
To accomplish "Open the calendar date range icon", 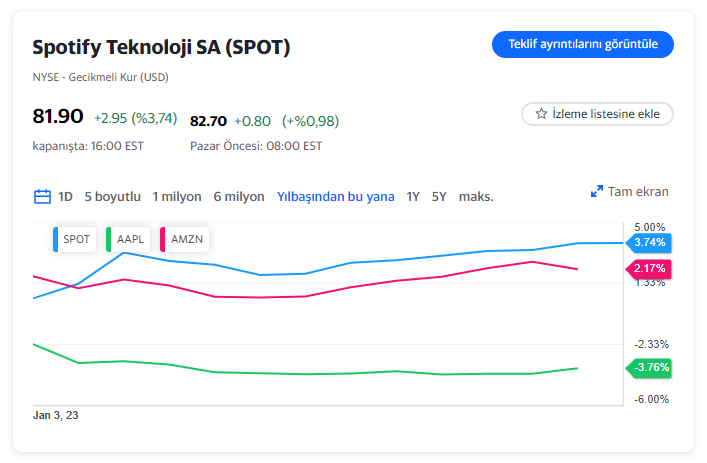I will point(42,197).
